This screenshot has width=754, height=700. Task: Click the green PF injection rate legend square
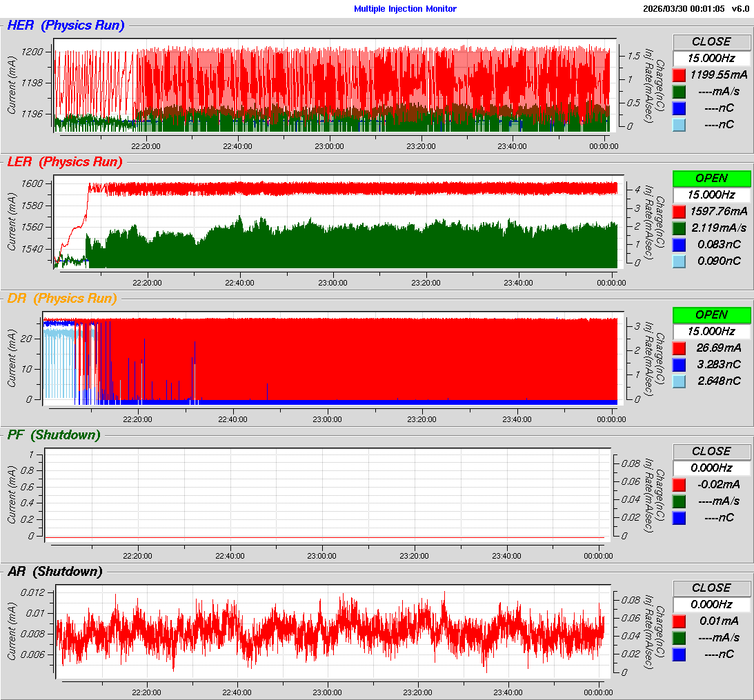point(679,501)
